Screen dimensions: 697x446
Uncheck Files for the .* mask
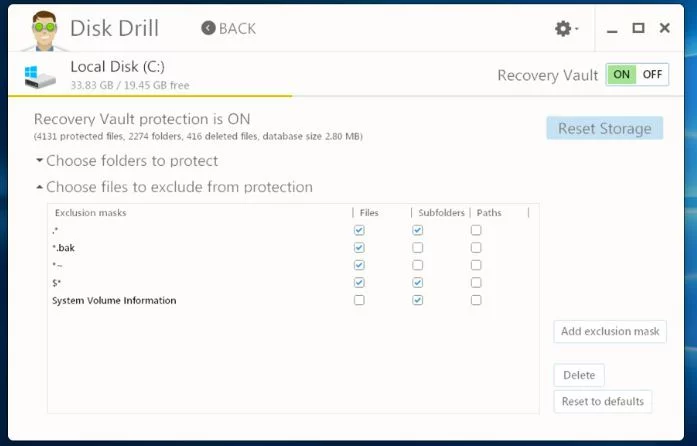(359, 230)
